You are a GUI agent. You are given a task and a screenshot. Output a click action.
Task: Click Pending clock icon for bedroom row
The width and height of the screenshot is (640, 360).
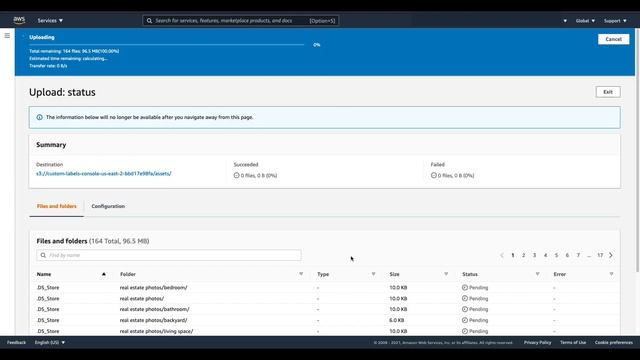[x=464, y=287]
